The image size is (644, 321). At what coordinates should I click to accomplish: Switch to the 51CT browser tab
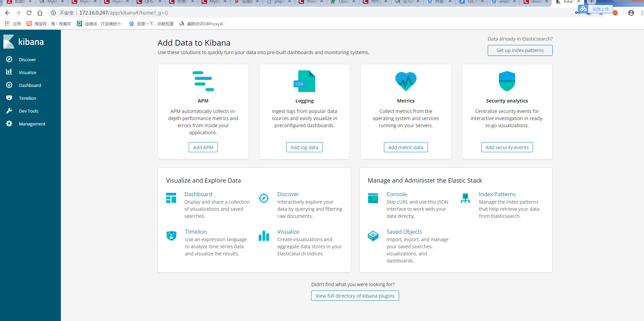coord(472,2)
